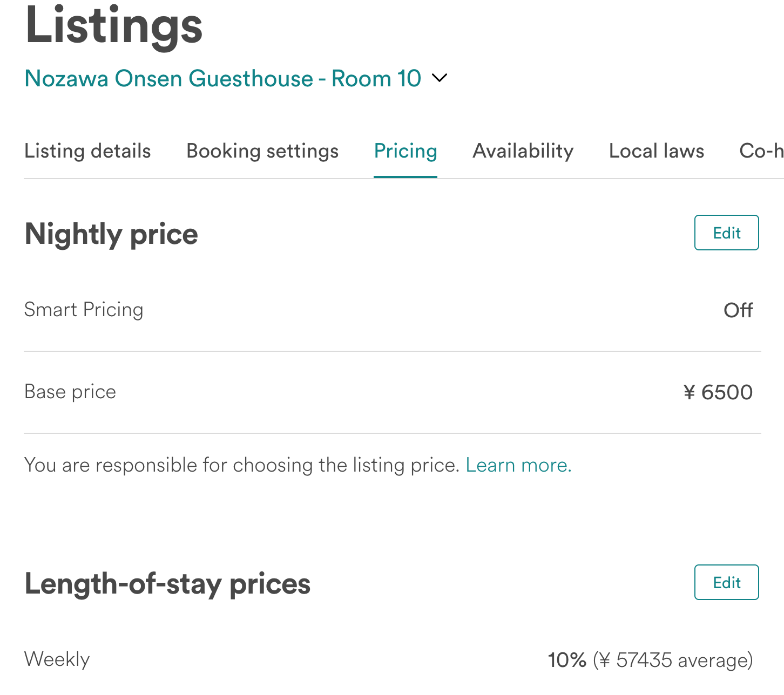Image resolution: width=784 pixels, height=695 pixels.
Task: Open the Local laws tab
Action: pos(656,151)
